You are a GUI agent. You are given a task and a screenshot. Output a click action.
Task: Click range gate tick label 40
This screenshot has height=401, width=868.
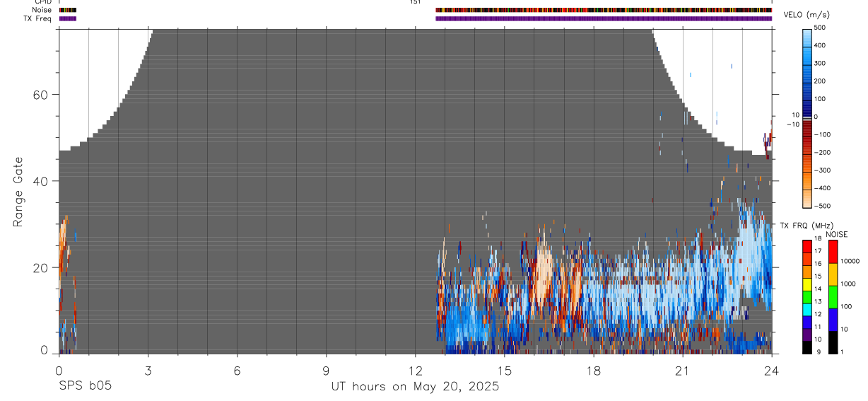click(42, 181)
